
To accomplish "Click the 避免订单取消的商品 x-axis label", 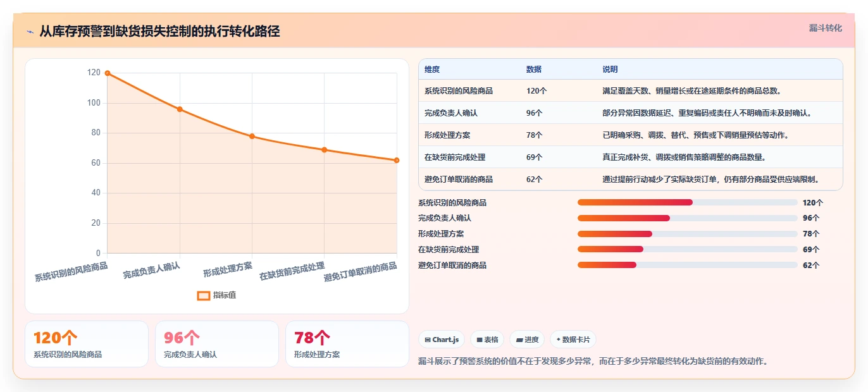I will pos(361,272).
